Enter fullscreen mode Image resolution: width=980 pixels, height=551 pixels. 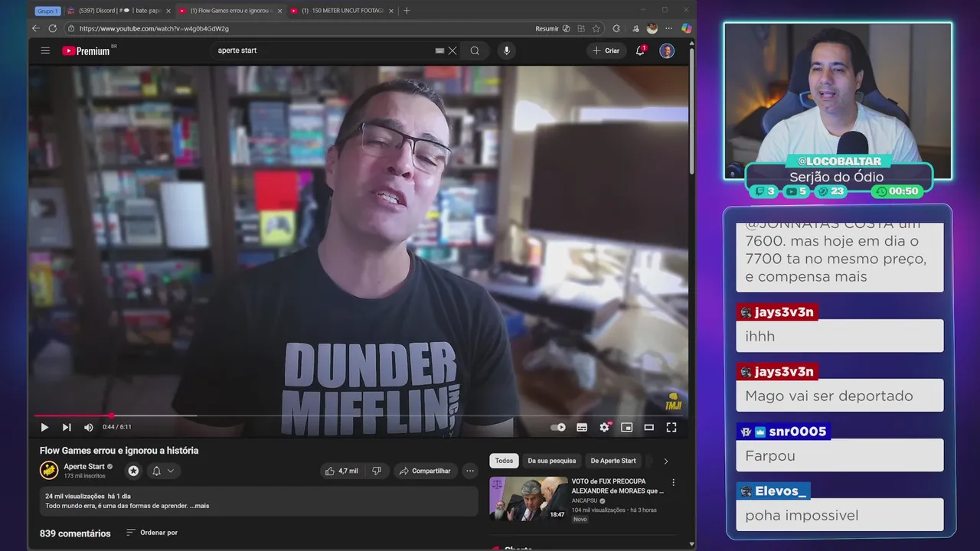(671, 427)
